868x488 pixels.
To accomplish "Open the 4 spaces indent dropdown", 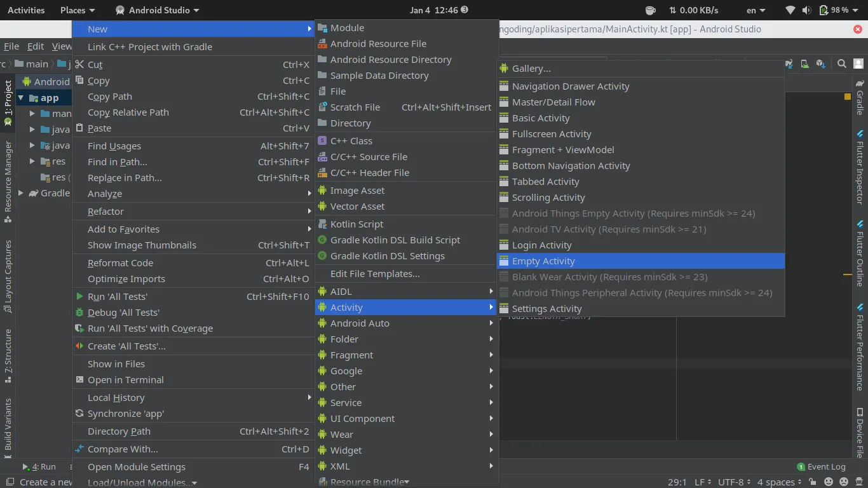I will click(780, 482).
